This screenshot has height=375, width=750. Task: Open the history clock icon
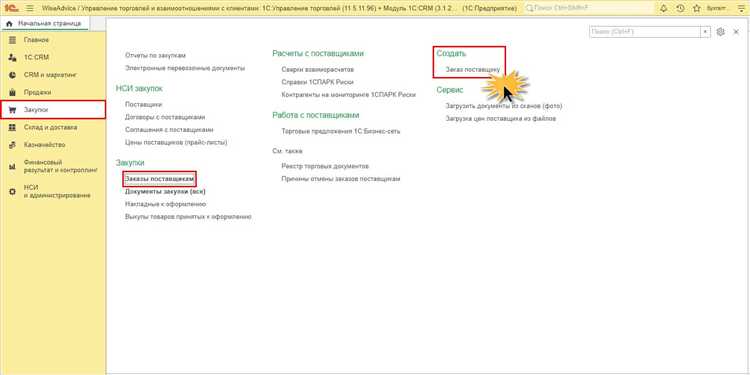pyautogui.click(x=680, y=8)
